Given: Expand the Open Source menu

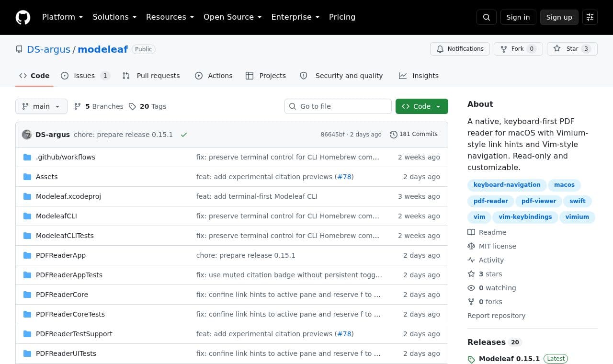Looking at the screenshot, I should click(x=233, y=17).
